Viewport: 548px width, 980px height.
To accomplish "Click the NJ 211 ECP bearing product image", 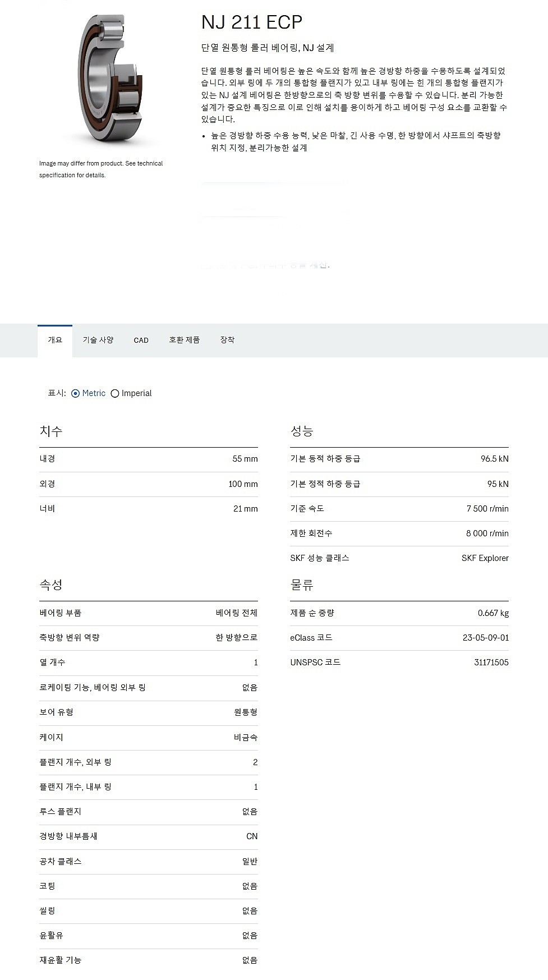I will click(109, 79).
